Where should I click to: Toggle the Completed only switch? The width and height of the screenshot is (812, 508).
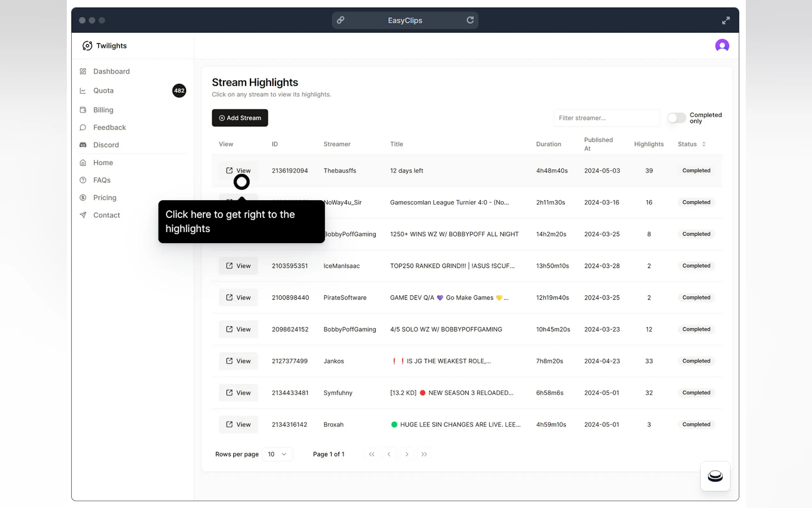point(676,118)
